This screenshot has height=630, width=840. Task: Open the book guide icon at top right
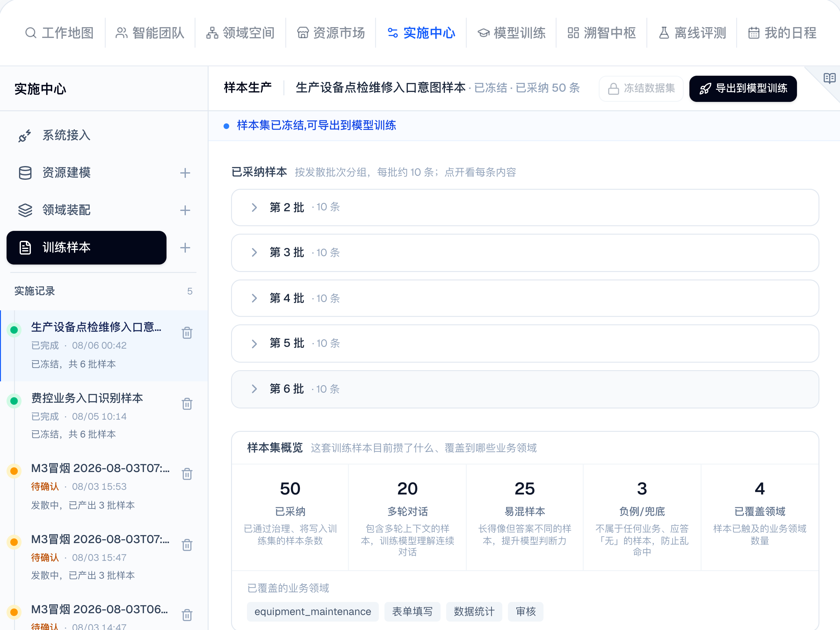829,79
